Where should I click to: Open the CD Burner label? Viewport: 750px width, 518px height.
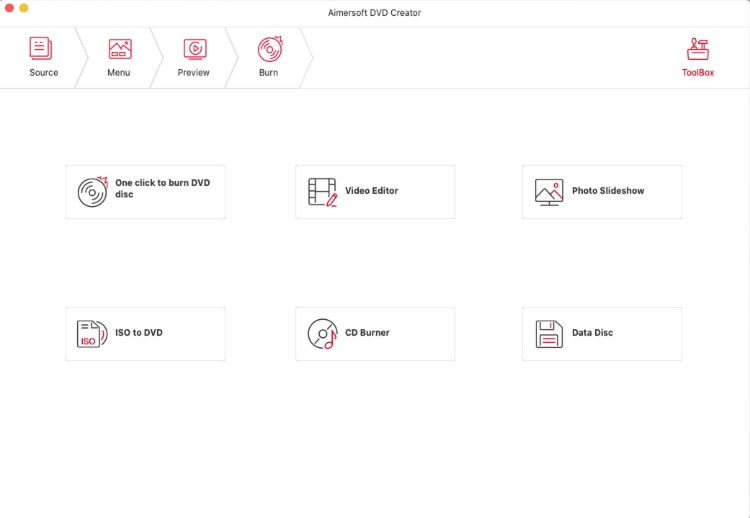coord(367,333)
